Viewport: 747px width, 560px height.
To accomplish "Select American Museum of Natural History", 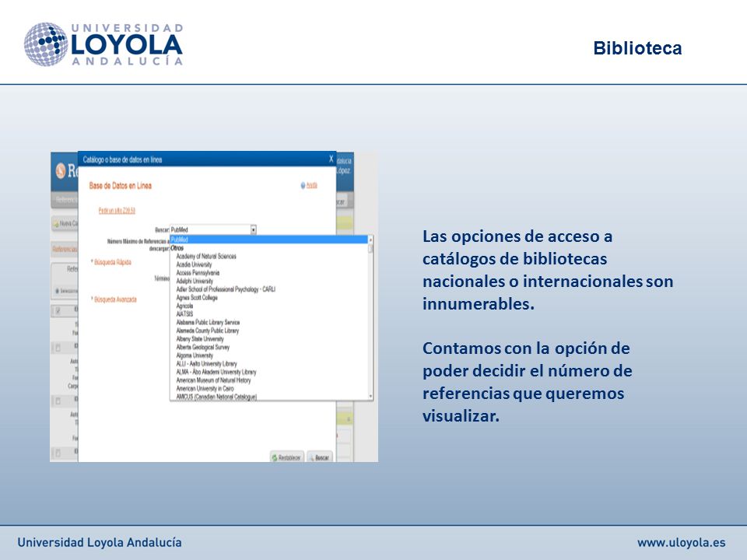I will click(x=213, y=380).
